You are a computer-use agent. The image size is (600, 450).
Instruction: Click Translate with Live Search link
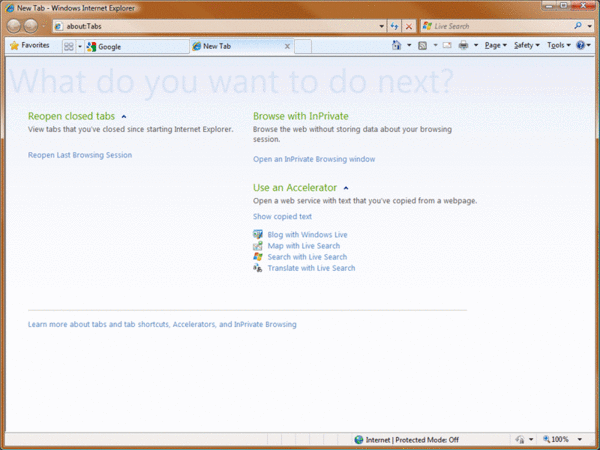[311, 268]
